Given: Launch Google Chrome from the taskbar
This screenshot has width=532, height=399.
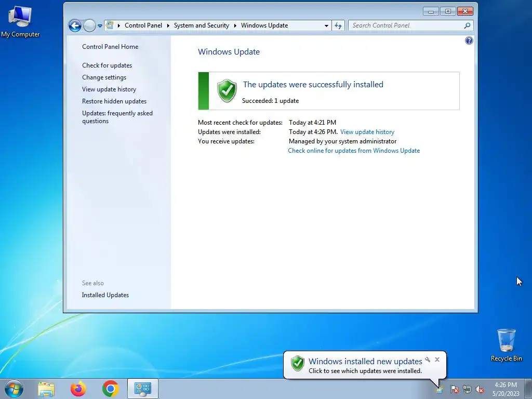Looking at the screenshot, I should pyautogui.click(x=110, y=389).
